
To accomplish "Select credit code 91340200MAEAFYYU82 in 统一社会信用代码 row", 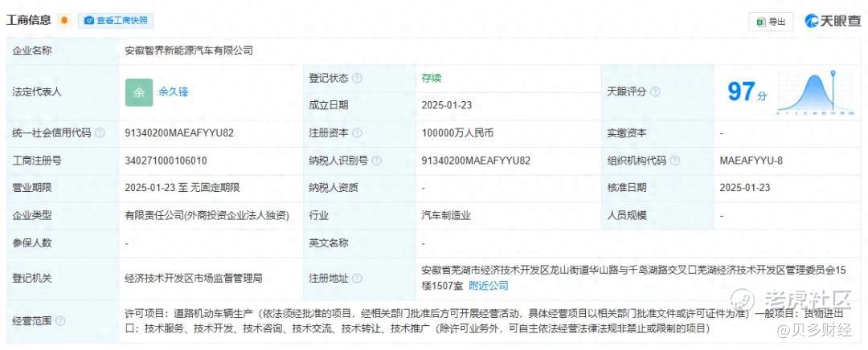I will (179, 133).
